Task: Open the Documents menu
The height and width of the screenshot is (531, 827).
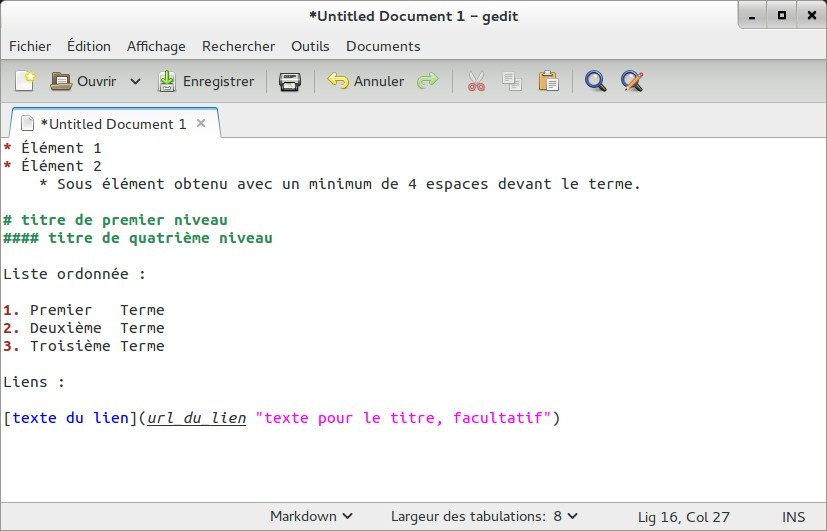Action: click(383, 46)
